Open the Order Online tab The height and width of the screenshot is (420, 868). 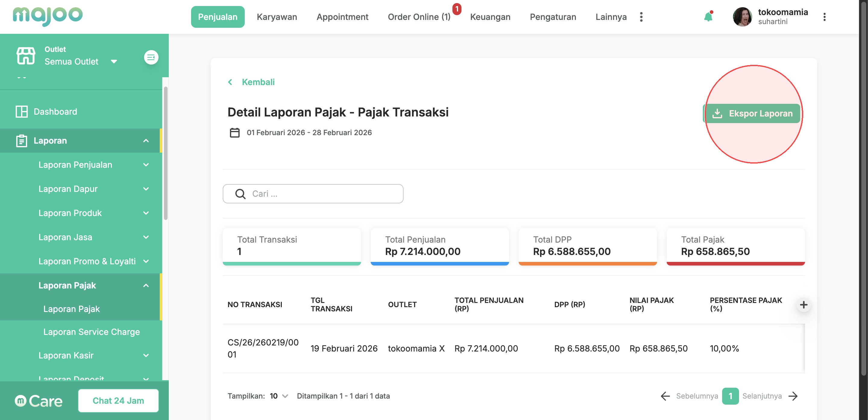(419, 17)
